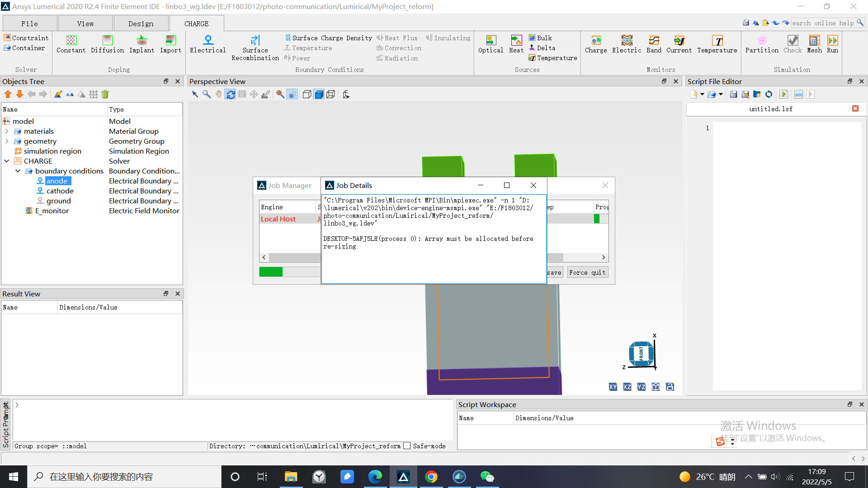868x488 pixels.
Task: Add an Optical source
Action: [x=491, y=44]
